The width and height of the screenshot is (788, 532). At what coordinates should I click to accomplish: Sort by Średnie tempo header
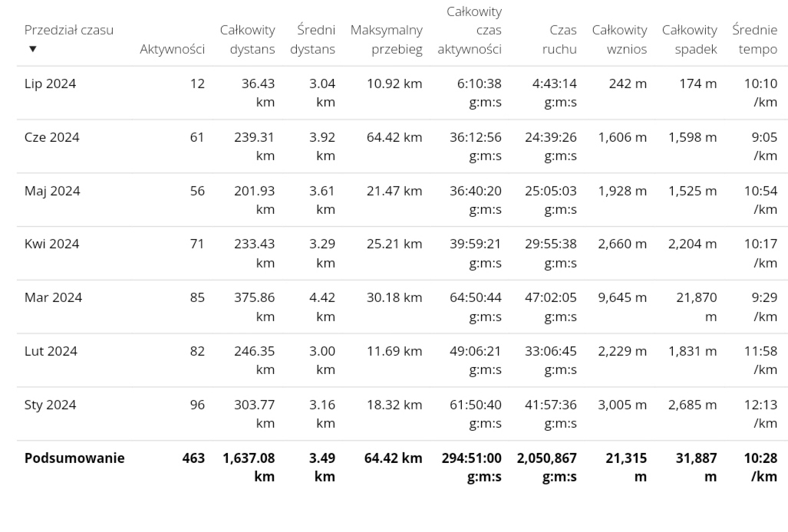coord(754,40)
